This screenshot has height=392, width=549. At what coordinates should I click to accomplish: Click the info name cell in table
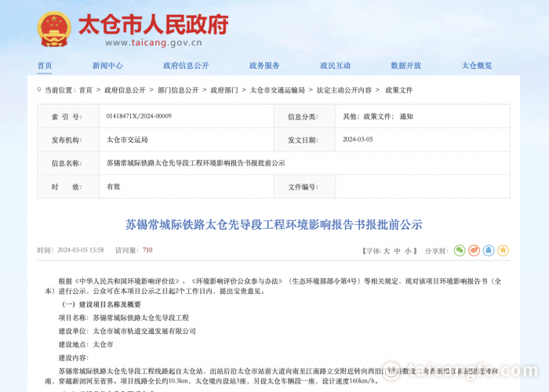click(x=304, y=163)
